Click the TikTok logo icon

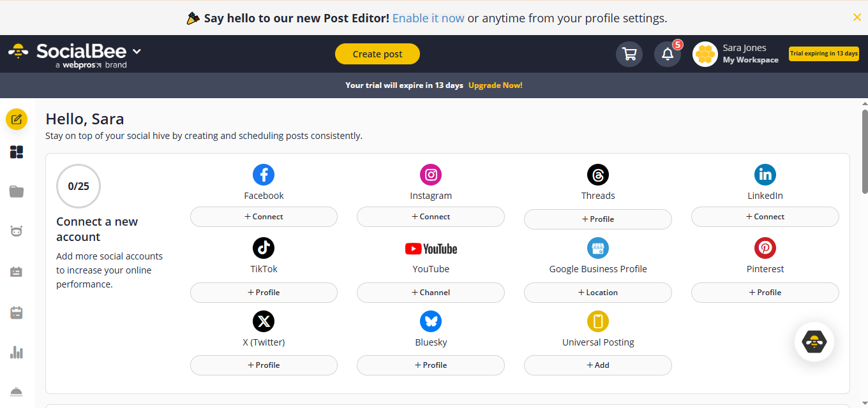pos(264,248)
